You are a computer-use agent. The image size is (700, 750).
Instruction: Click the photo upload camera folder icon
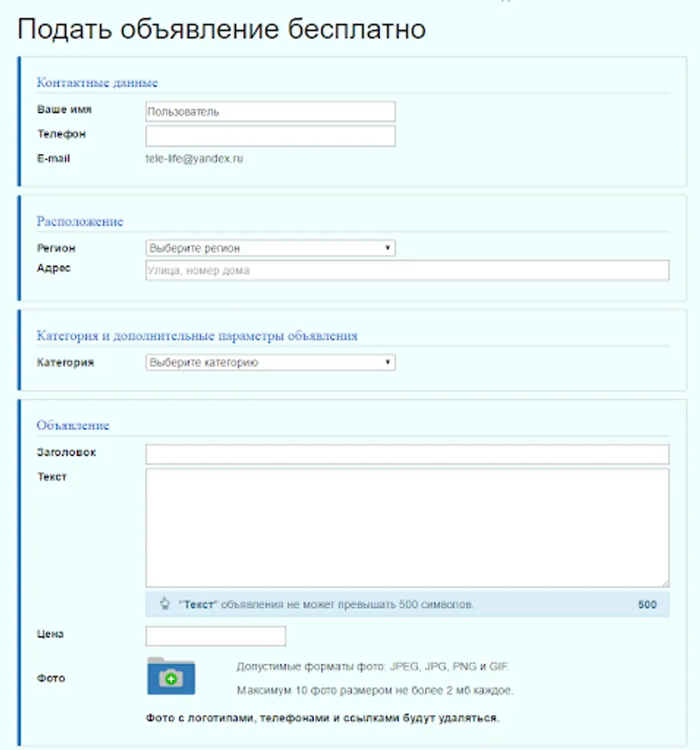click(171, 676)
